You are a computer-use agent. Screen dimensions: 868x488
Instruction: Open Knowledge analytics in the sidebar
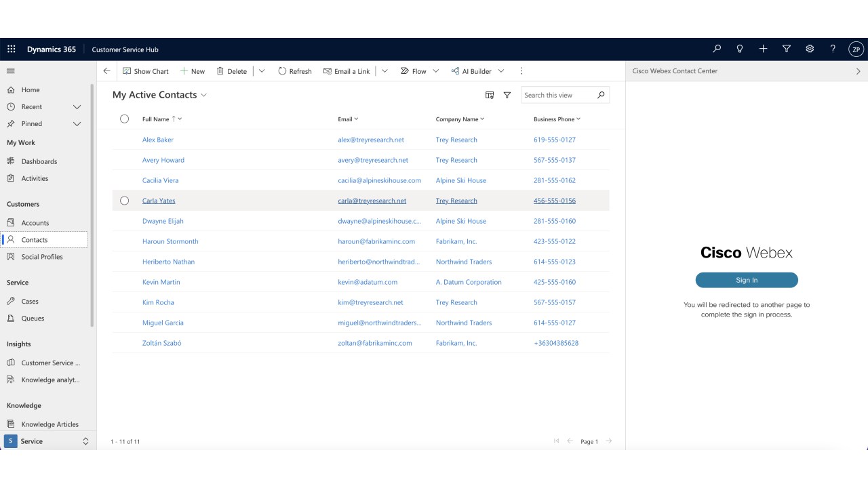pos(50,380)
